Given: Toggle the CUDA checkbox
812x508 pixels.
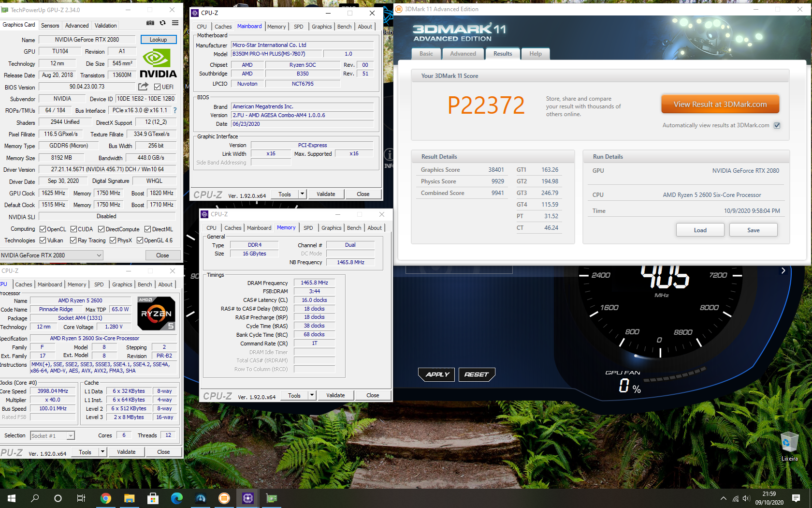Looking at the screenshot, I should pyautogui.click(x=74, y=229).
